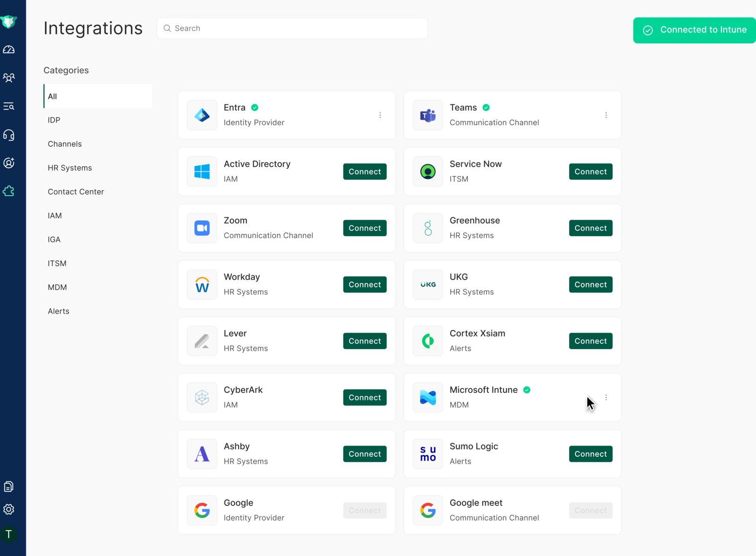Viewport: 756px width, 556px height.
Task: Click the shield logo in the sidebar
Action: pos(9,21)
